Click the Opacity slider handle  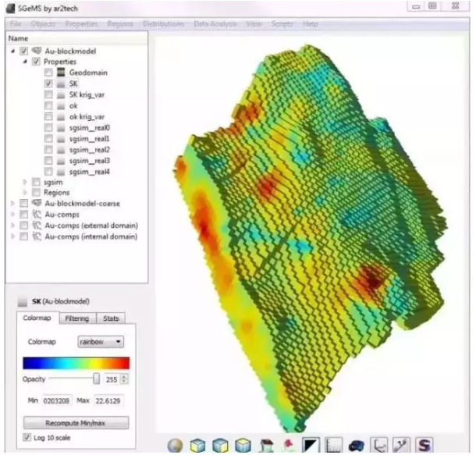[96, 379]
